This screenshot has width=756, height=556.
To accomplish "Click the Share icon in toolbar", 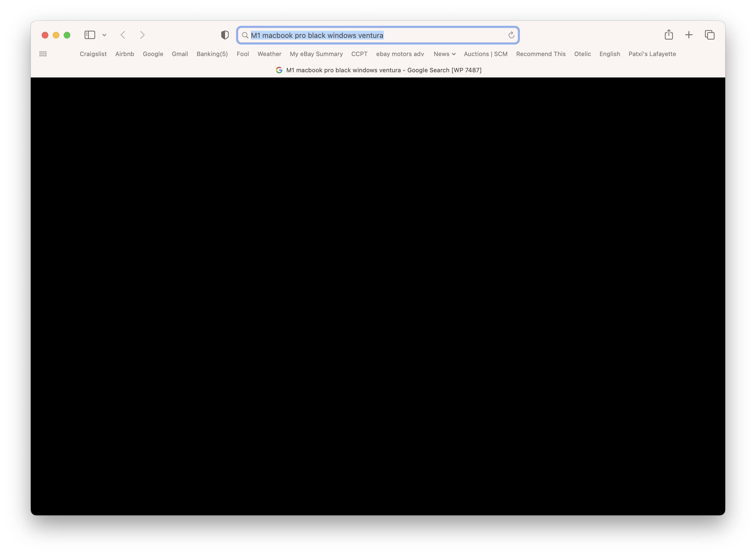I will pyautogui.click(x=668, y=35).
